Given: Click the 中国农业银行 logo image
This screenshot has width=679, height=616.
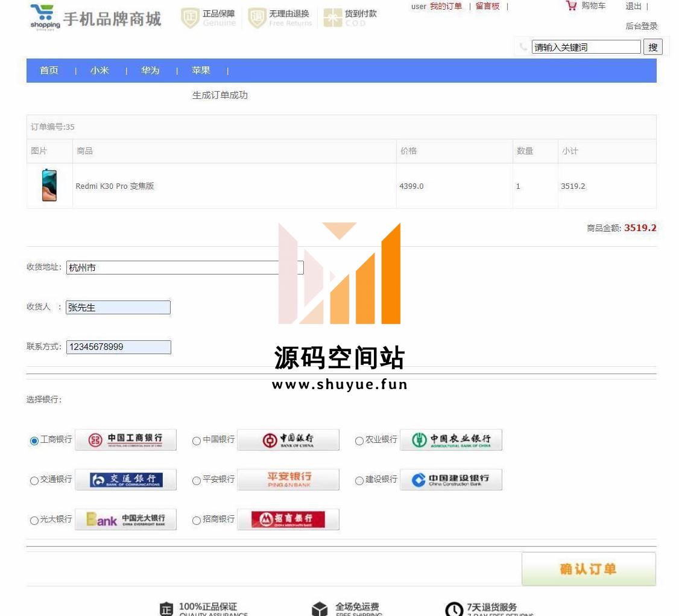Looking at the screenshot, I should point(451,440).
